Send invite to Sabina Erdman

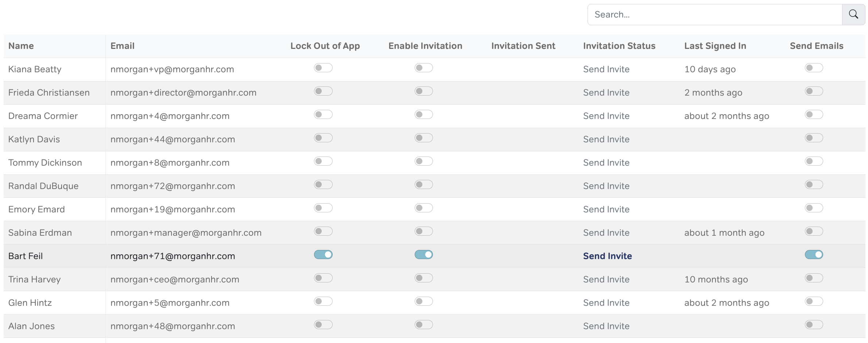pos(606,233)
